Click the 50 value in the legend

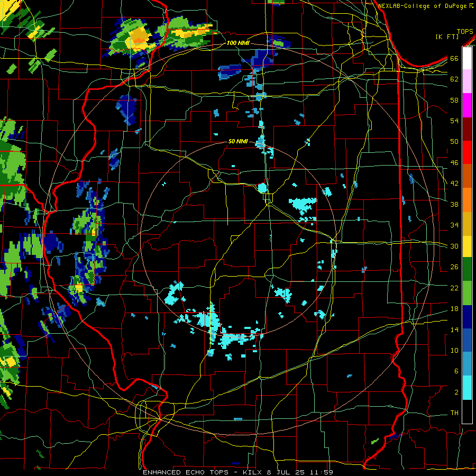(454, 141)
